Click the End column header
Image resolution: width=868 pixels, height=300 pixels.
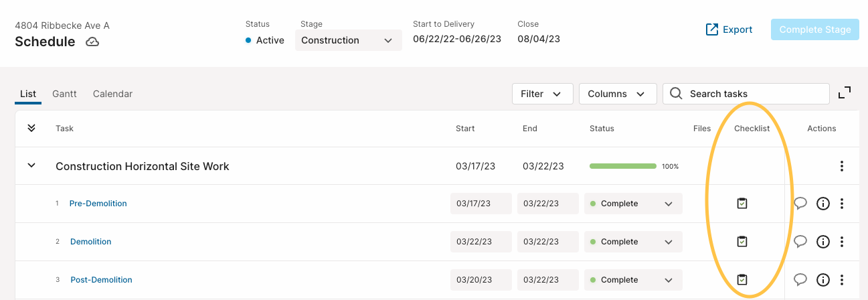530,129
